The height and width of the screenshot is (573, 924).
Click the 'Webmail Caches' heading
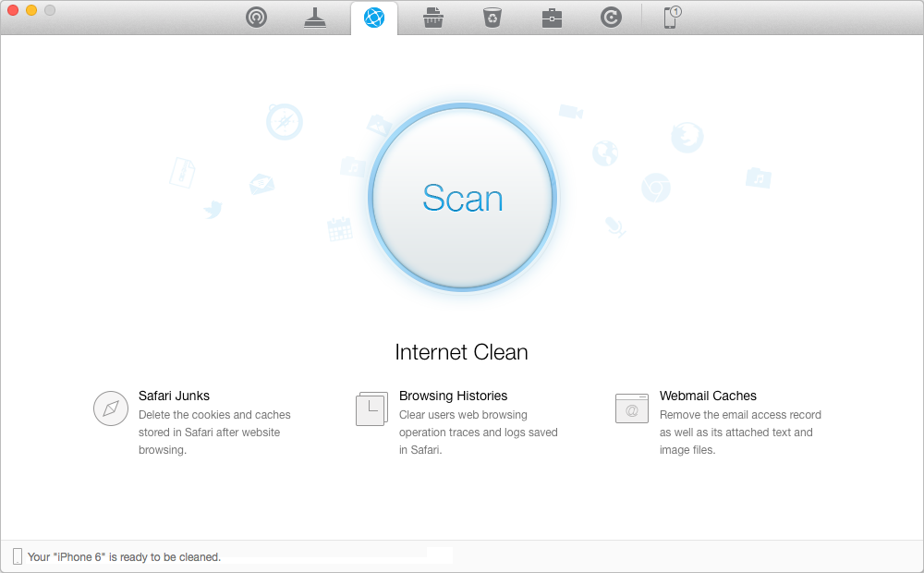tap(708, 396)
